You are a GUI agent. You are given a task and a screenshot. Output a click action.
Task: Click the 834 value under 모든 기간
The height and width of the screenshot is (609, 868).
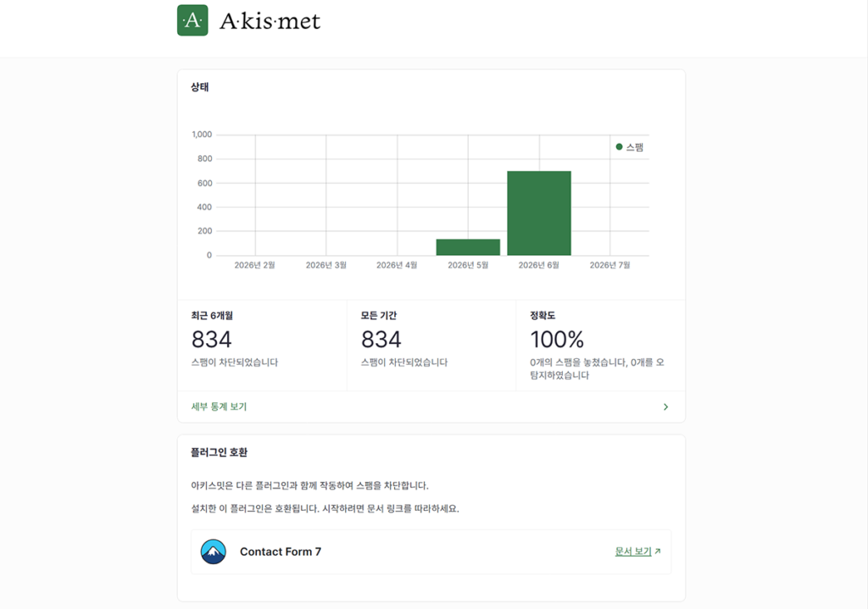point(381,339)
